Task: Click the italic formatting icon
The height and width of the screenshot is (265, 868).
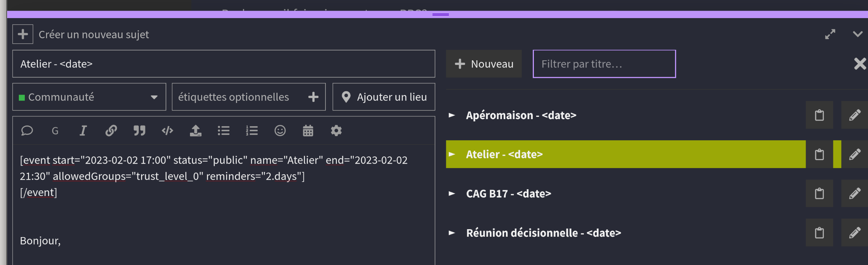Action: click(x=83, y=131)
